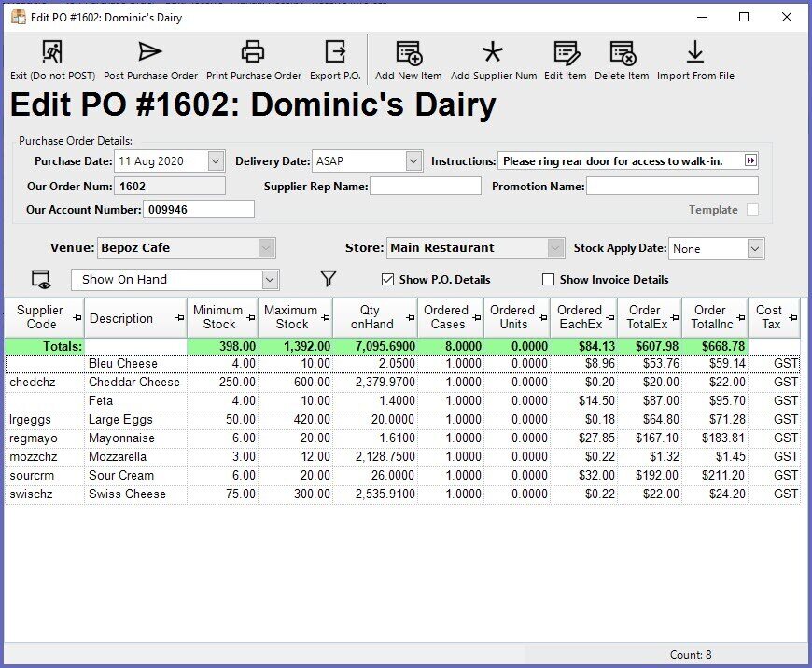Pin the Maximum Stock column
This screenshot has height=668, width=812.
pyautogui.click(x=325, y=317)
